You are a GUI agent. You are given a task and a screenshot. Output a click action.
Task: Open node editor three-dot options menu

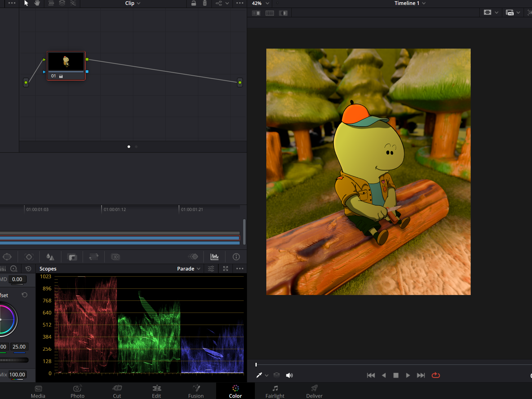[x=240, y=3]
